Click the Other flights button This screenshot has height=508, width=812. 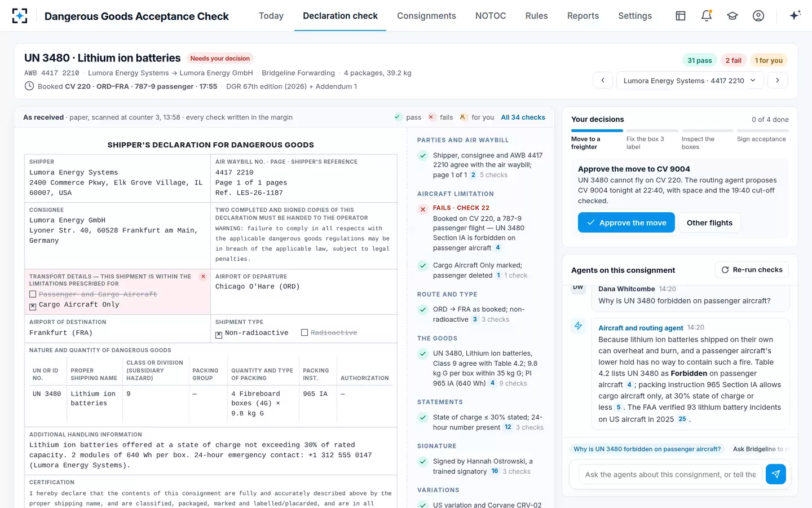[x=709, y=222]
